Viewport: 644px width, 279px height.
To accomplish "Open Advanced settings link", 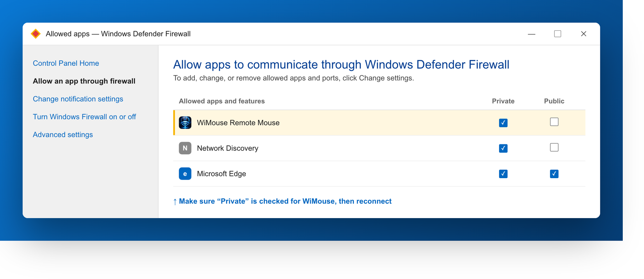I will coord(63,135).
